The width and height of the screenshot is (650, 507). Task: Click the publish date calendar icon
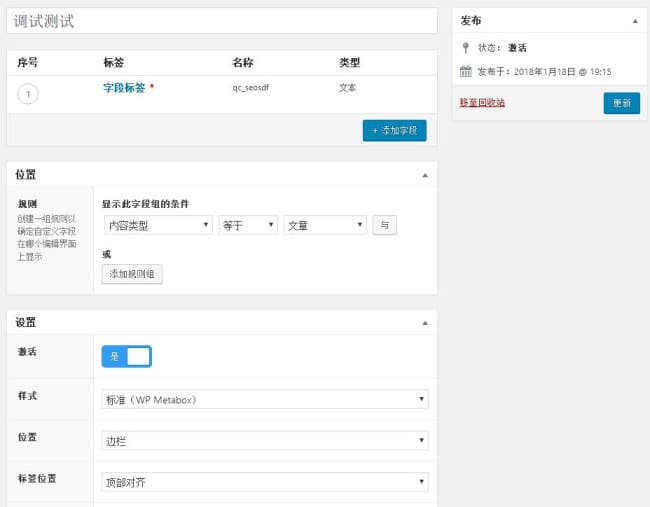point(466,71)
